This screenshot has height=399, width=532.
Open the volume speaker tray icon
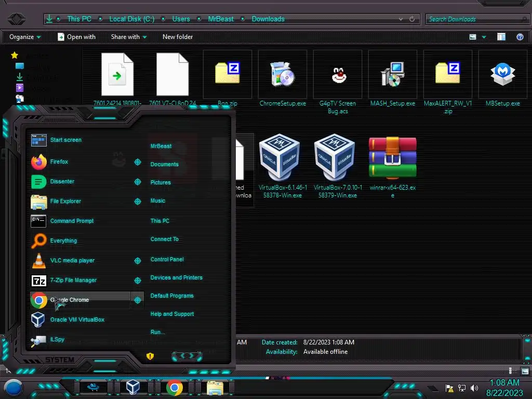[x=474, y=388]
